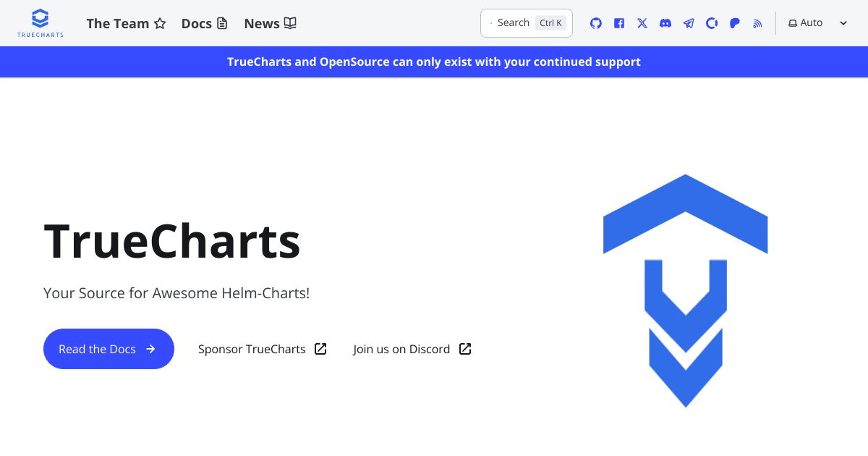Viewport: 868px width, 456px height.
Task: Expand the Auto theme dropdown chevron
Action: tap(843, 23)
